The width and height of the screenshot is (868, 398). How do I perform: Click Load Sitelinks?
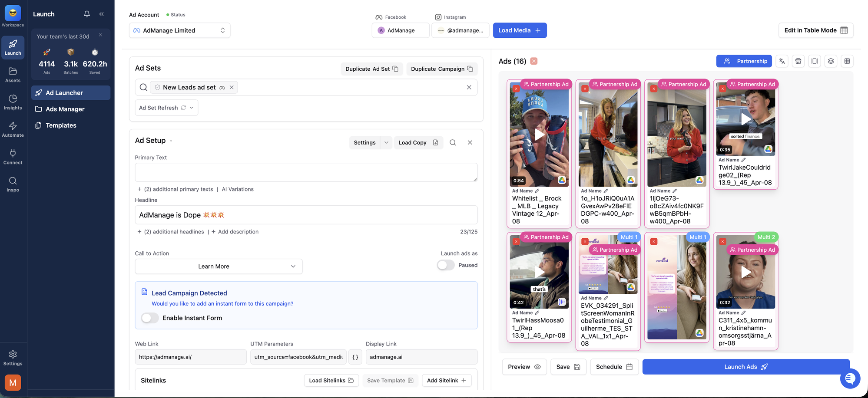[x=331, y=381]
